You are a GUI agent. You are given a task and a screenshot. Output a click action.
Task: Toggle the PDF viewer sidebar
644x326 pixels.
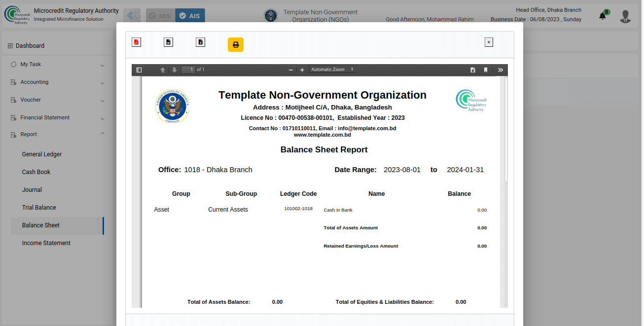[139, 70]
